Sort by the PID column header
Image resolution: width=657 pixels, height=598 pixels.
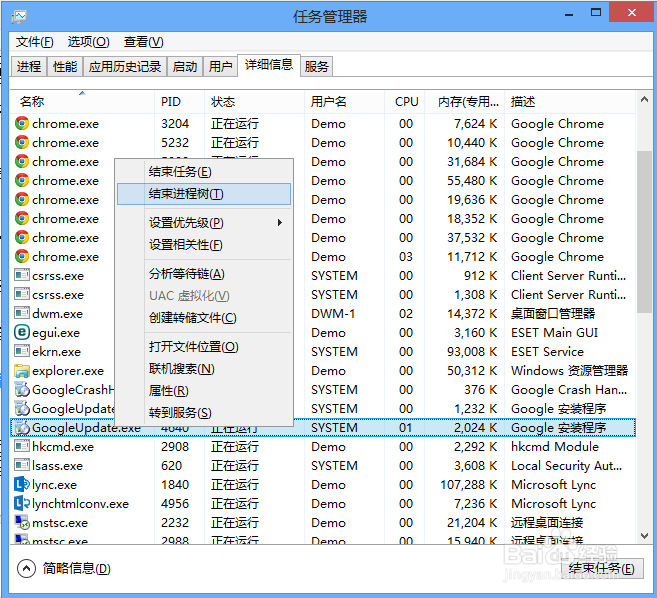click(x=179, y=101)
